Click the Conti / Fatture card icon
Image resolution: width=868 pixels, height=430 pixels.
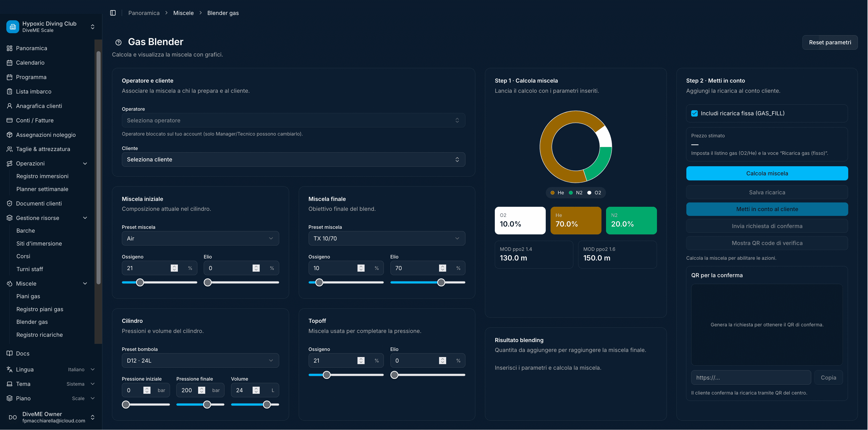click(x=9, y=120)
